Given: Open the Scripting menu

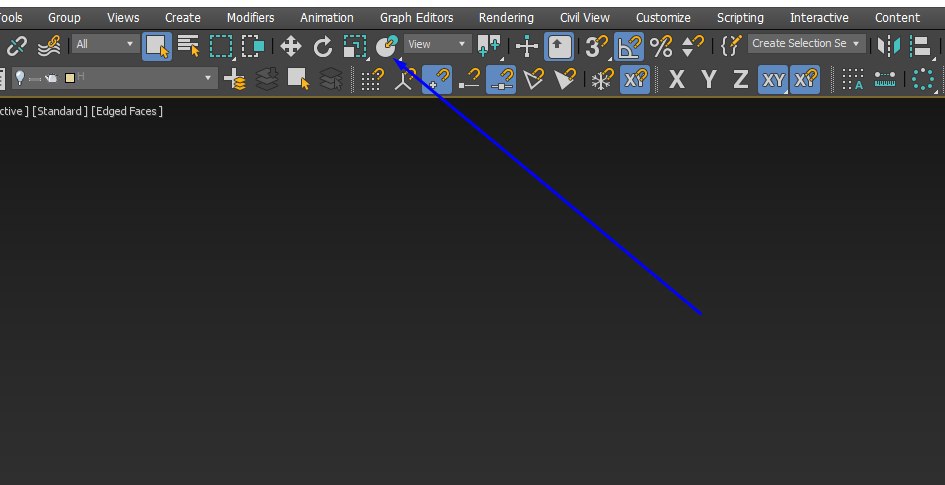Looking at the screenshot, I should pyautogui.click(x=740, y=17).
